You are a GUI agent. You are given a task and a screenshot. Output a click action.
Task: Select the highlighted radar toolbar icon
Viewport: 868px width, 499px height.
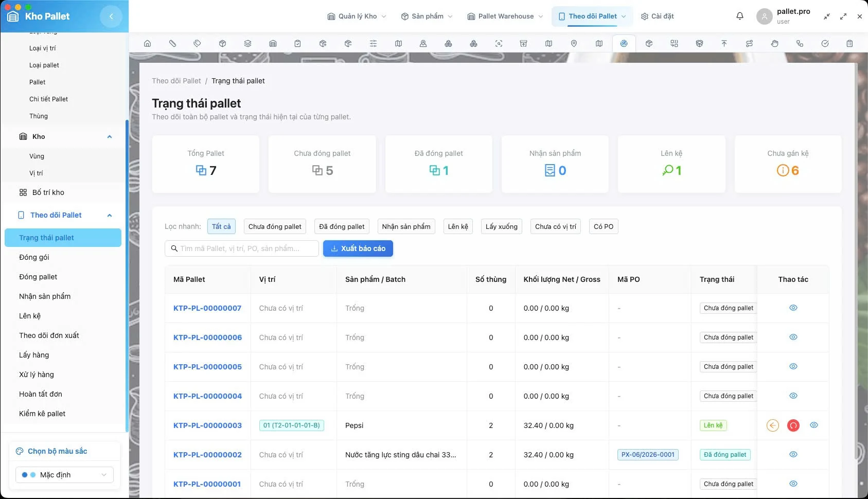pos(624,44)
